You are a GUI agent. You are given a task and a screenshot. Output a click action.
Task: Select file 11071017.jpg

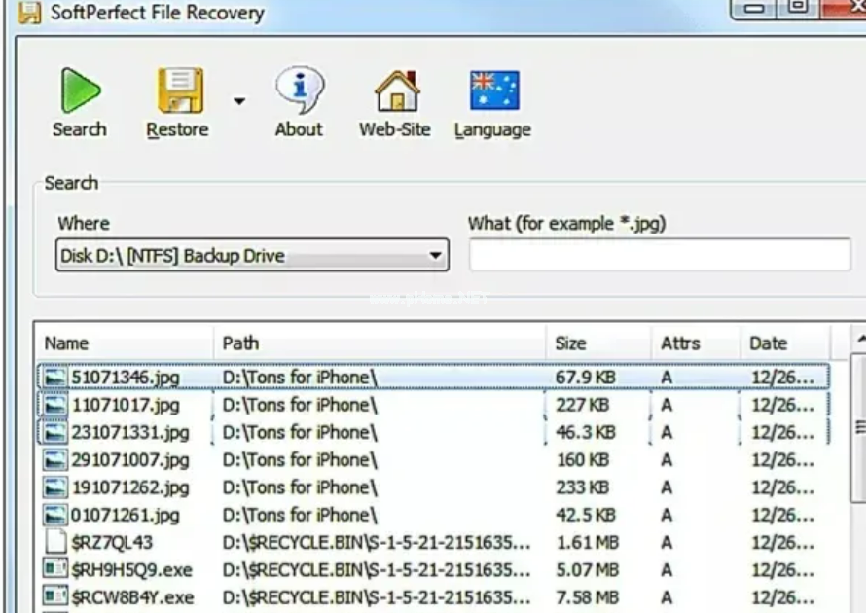tap(126, 406)
